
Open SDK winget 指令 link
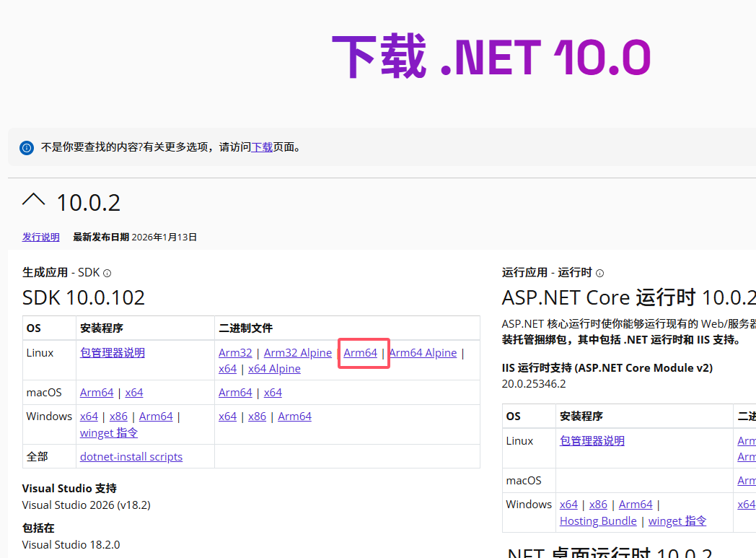[x=109, y=432]
